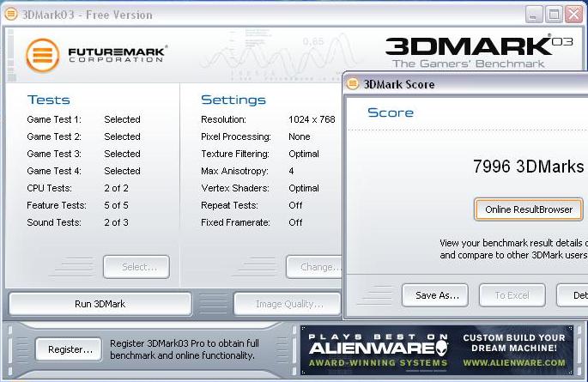588x382 pixels.
Task: Open the Alienware advertisement banner
Action: point(437,350)
